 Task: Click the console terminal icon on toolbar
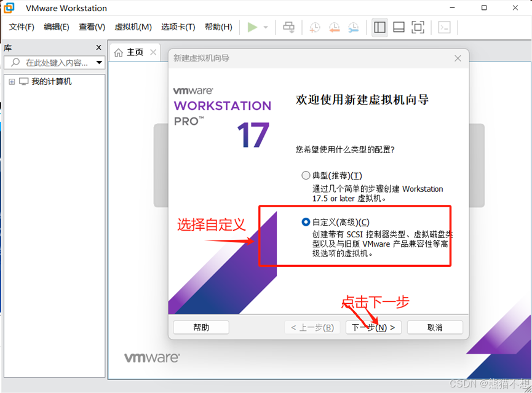tap(443, 27)
